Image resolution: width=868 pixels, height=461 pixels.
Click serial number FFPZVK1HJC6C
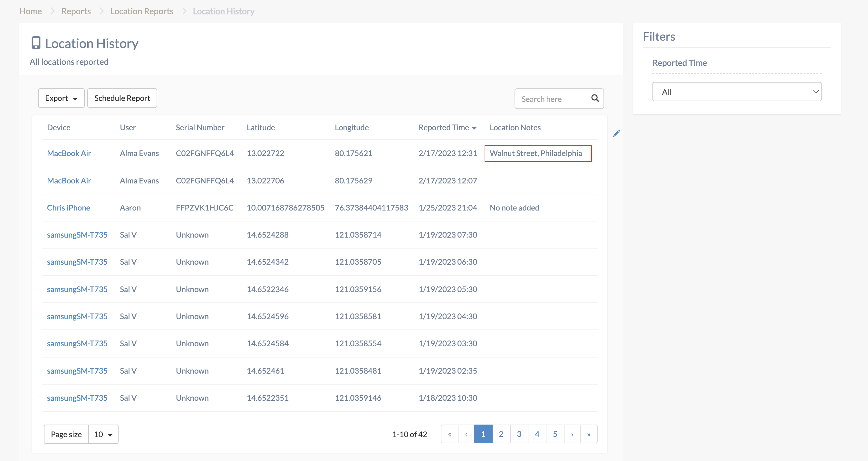tap(205, 208)
